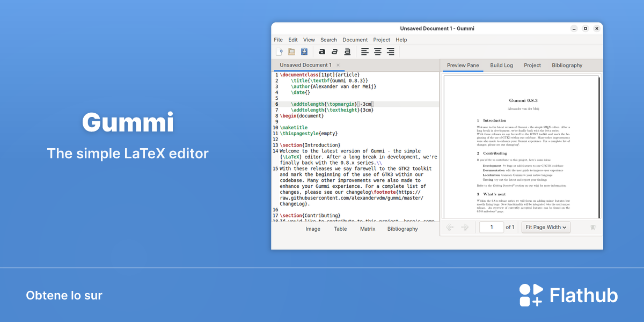644x322 pixels.
Task: Click the \author{Alexander van der Meij} line
Action: click(334, 86)
